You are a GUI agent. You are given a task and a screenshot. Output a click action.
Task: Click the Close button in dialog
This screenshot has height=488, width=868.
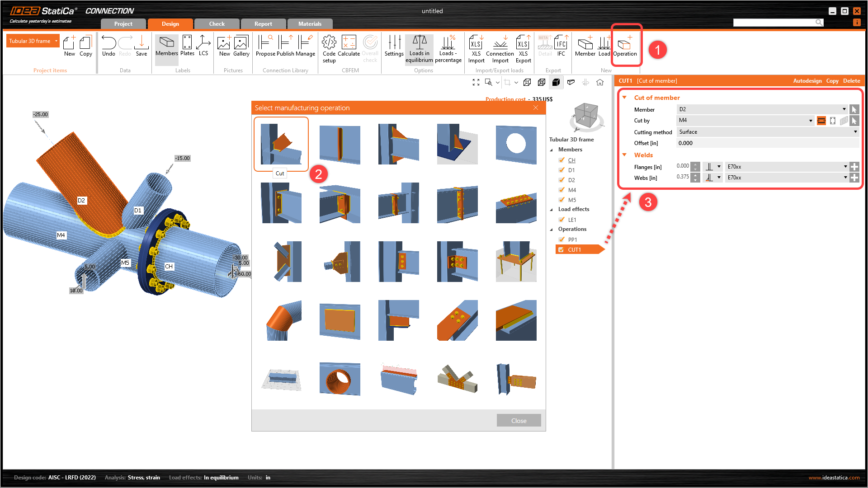pyautogui.click(x=519, y=421)
